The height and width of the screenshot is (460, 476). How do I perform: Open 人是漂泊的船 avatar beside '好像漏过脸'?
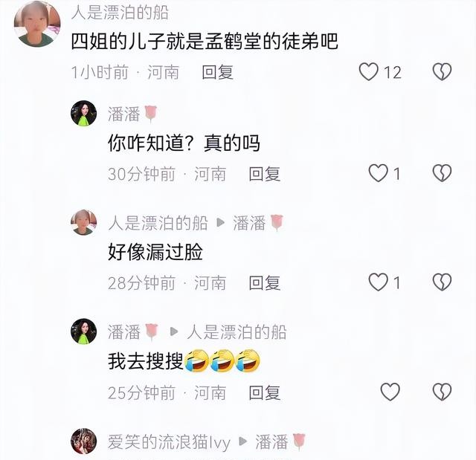(x=84, y=222)
